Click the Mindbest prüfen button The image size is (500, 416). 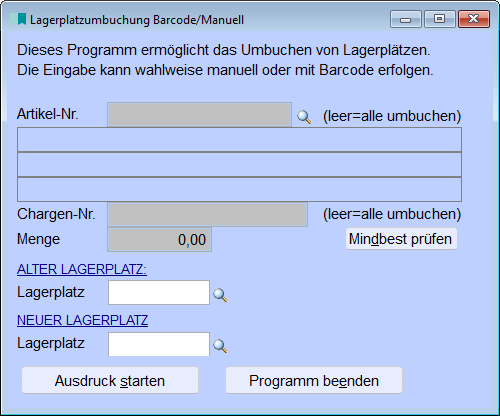401,239
